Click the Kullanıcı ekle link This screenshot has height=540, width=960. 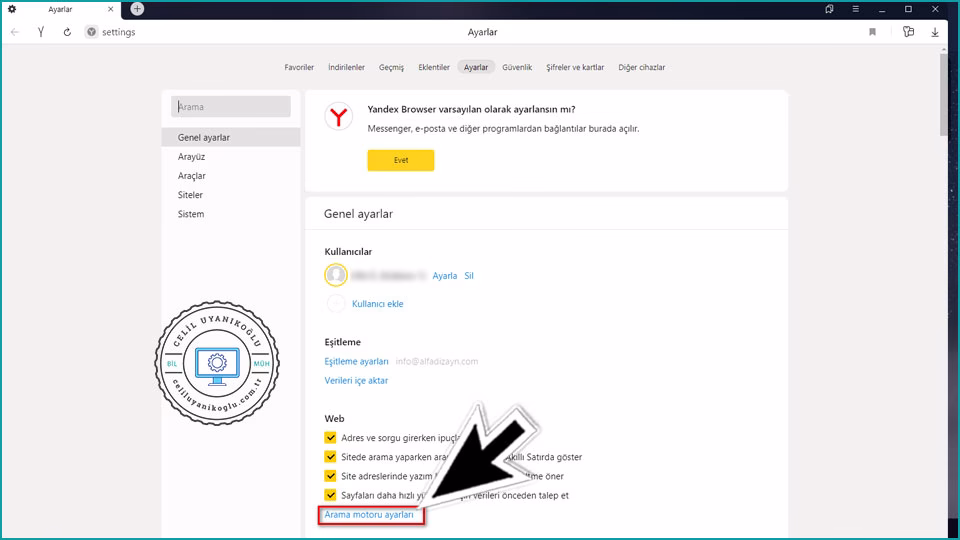(x=378, y=304)
